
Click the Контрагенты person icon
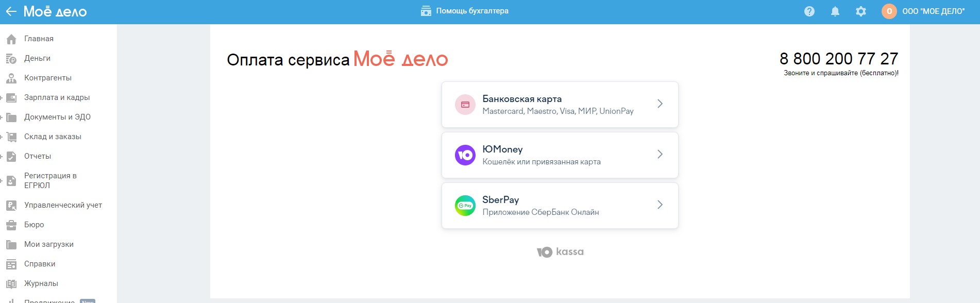pyautogui.click(x=11, y=78)
